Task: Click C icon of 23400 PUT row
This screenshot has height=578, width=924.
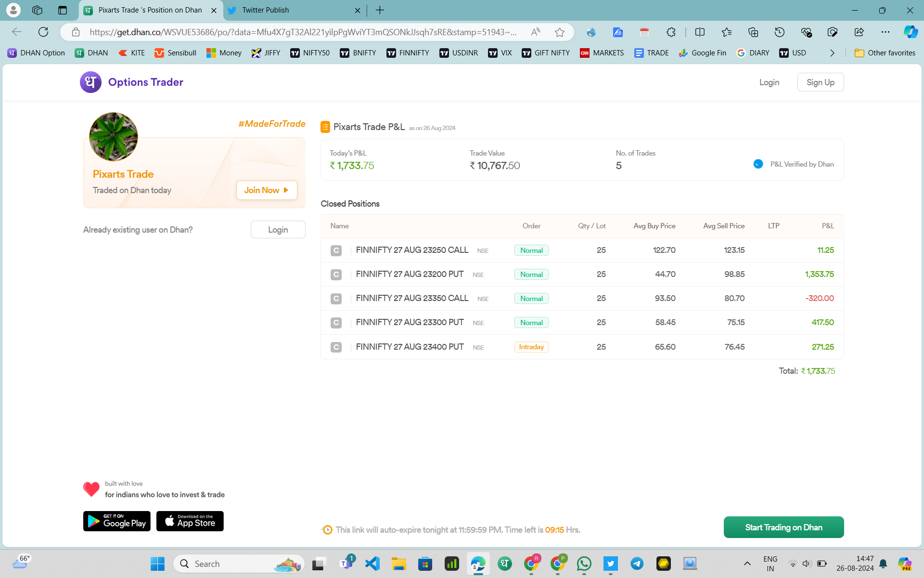Action: coord(336,347)
